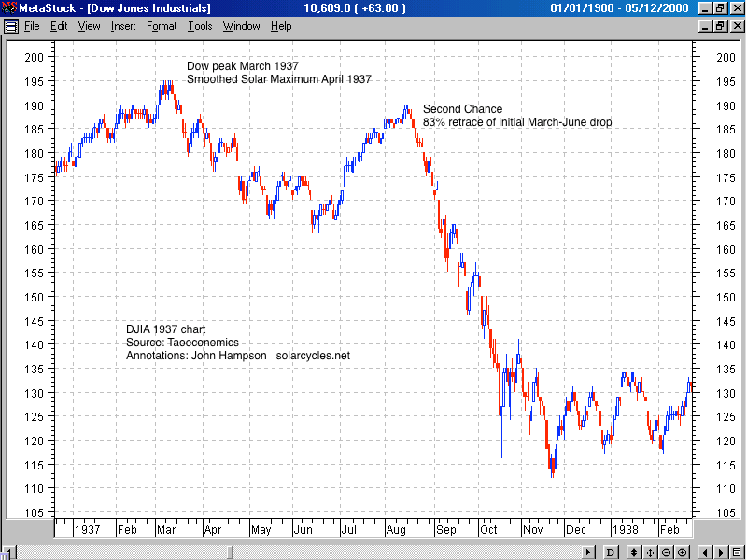This screenshot has width=747, height=560.
Task: Click the four-way arrow pan icon
Action: (x=650, y=553)
